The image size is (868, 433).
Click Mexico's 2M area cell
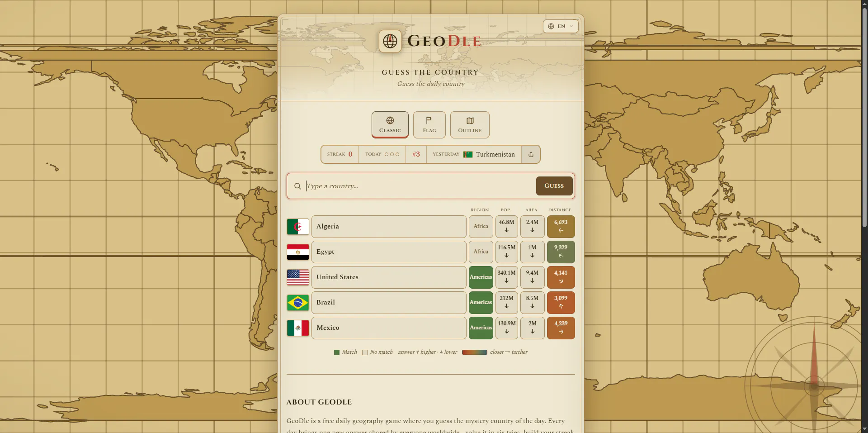coord(533,328)
